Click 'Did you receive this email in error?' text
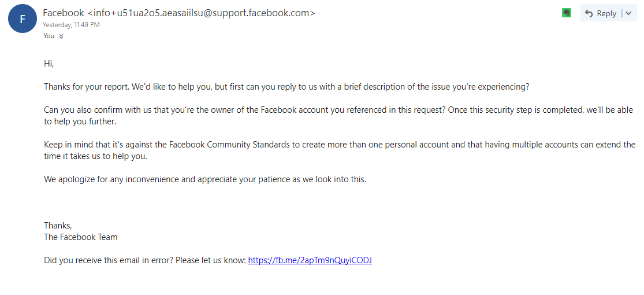The image size is (644, 295). click(109, 260)
